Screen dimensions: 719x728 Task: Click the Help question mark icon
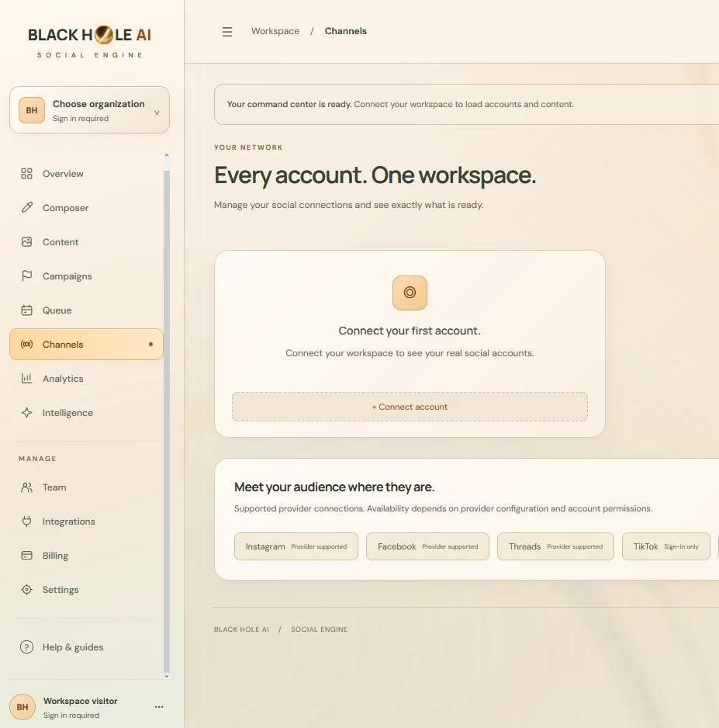click(26, 647)
